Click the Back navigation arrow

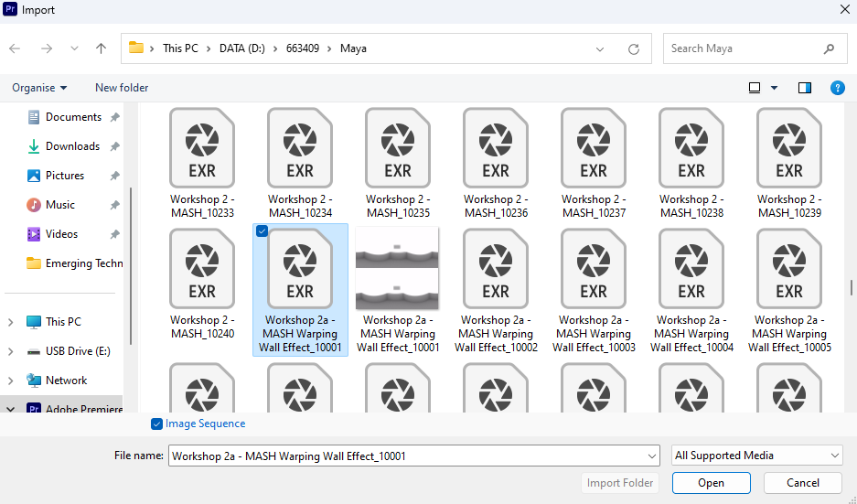coord(16,48)
